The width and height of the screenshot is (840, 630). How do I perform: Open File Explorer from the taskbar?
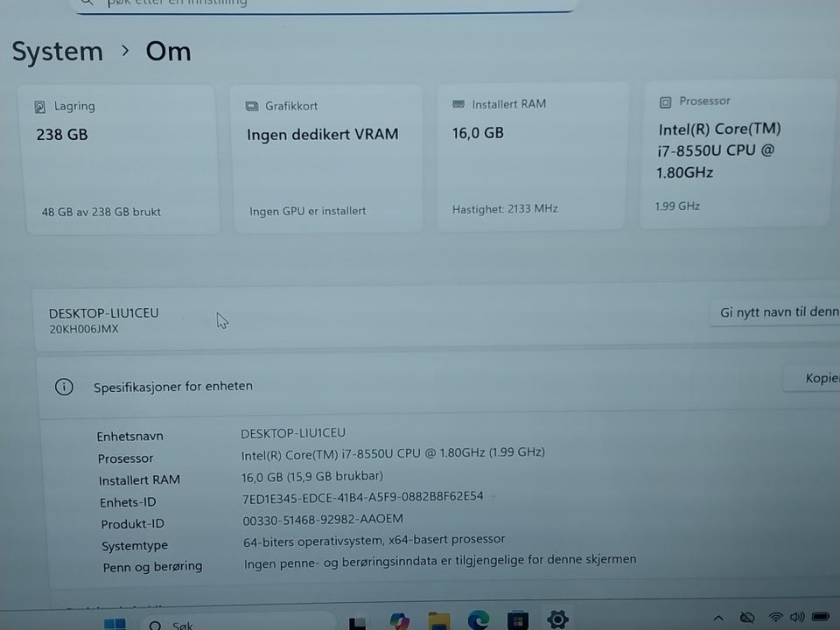click(x=438, y=620)
